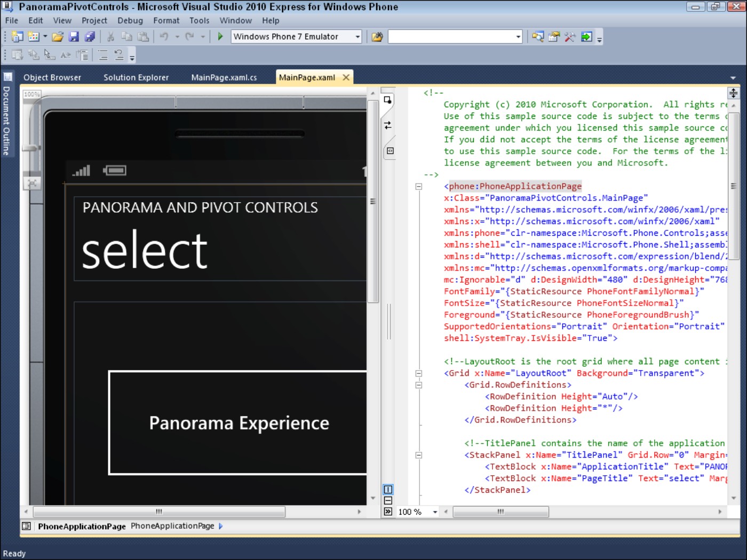Open Solution Explorer from its toolbar icon

(x=538, y=36)
